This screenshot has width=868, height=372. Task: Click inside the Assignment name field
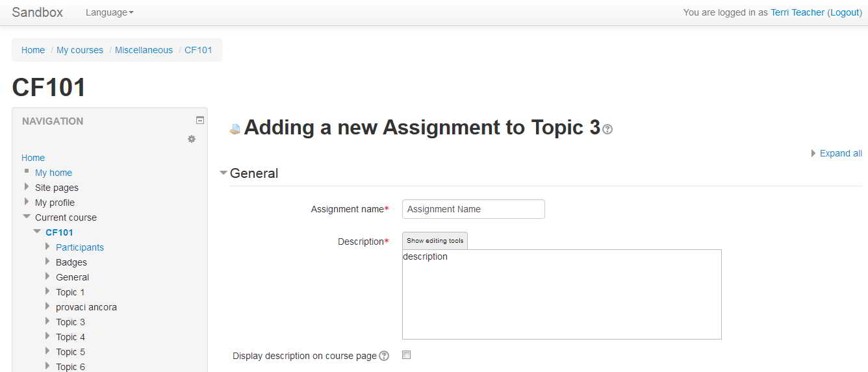[x=474, y=209]
